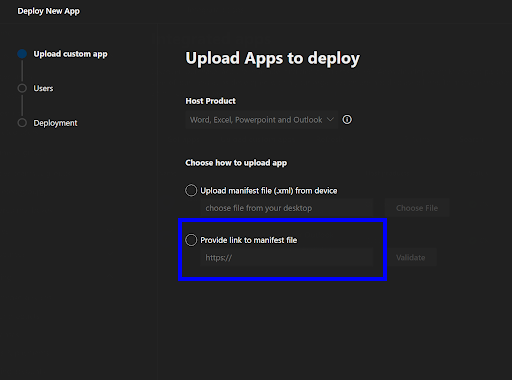Select Provide link to manifest file radio
Screen dimensions: 512x380
191,240
